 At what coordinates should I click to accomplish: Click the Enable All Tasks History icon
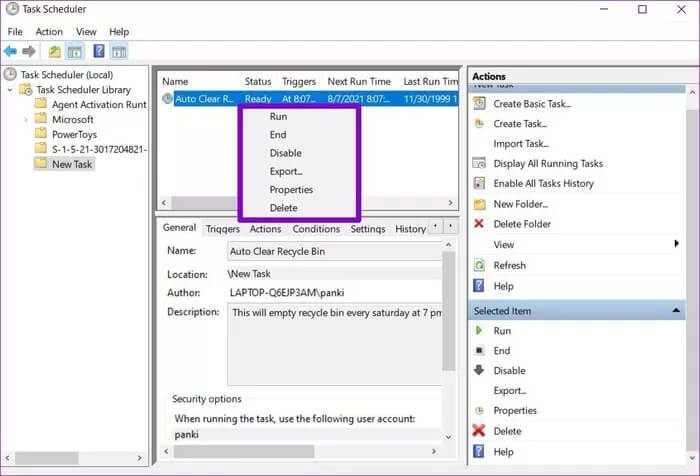click(x=479, y=183)
